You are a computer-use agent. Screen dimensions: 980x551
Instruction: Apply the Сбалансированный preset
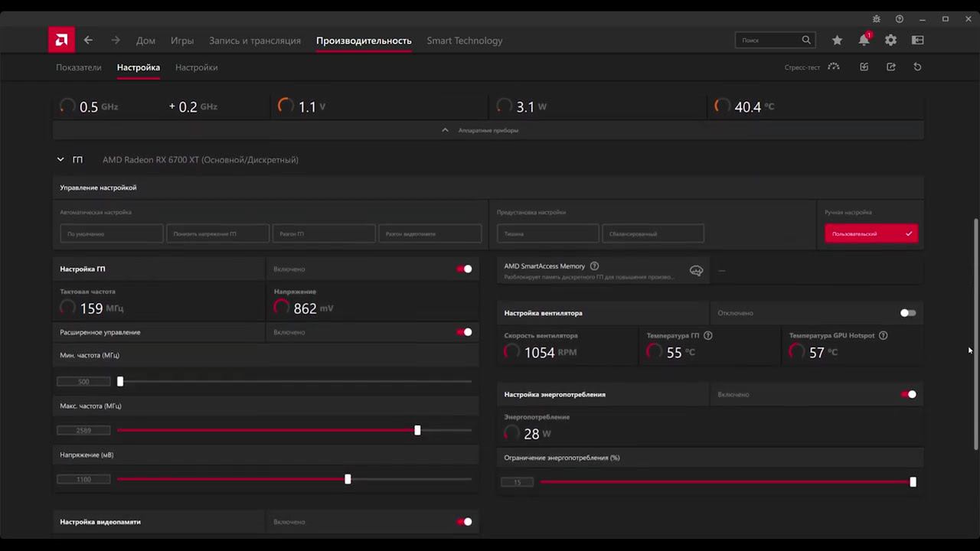[x=653, y=233]
